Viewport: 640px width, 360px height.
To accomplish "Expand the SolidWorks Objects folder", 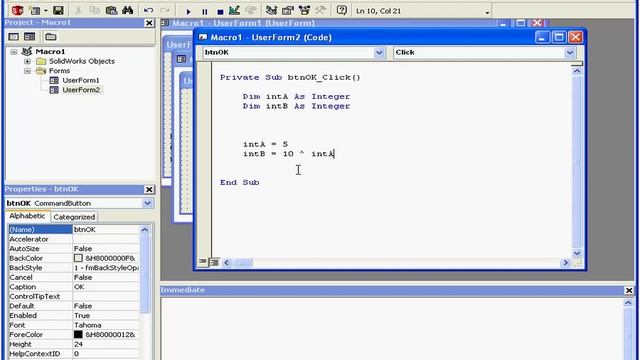I will click(x=27, y=61).
